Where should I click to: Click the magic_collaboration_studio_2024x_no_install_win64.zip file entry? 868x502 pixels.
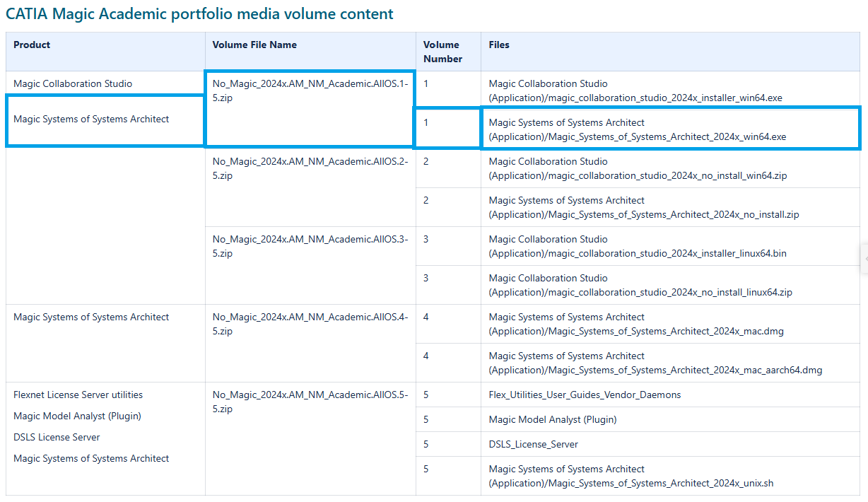tap(638, 168)
